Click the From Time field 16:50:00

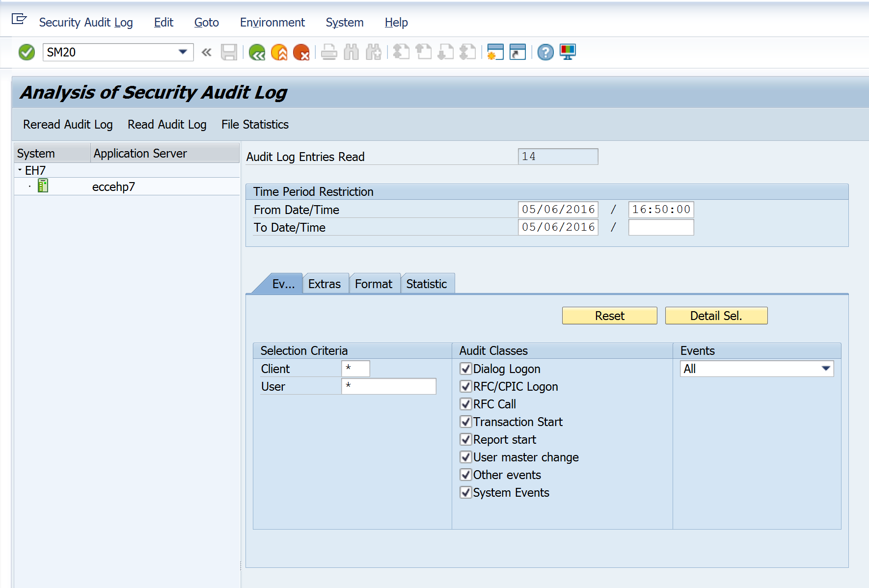click(x=661, y=210)
